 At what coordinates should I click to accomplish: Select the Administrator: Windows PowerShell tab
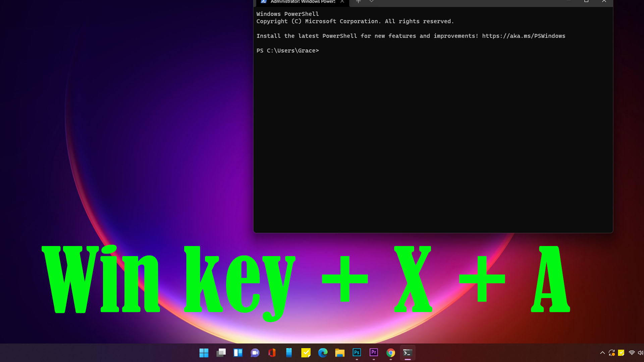(x=303, y=2)
